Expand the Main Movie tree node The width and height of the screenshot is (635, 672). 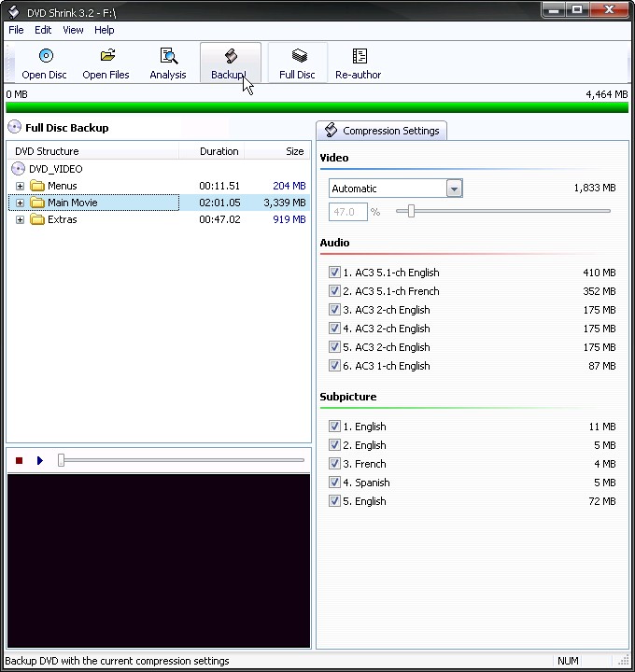click(20, 203)
